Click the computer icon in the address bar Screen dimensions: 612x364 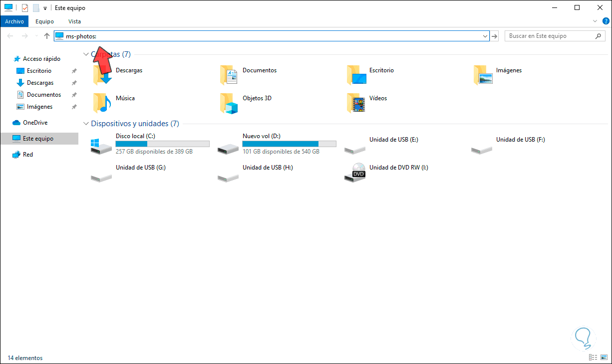coord(59,36)
